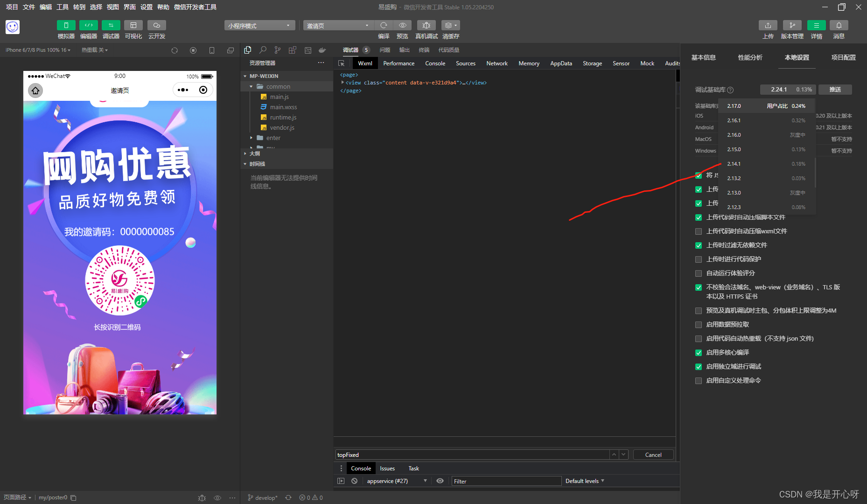Open the iPhone 6/7/8 Plus device dropdown
The image size is (867, 504).
coord(37,49)
